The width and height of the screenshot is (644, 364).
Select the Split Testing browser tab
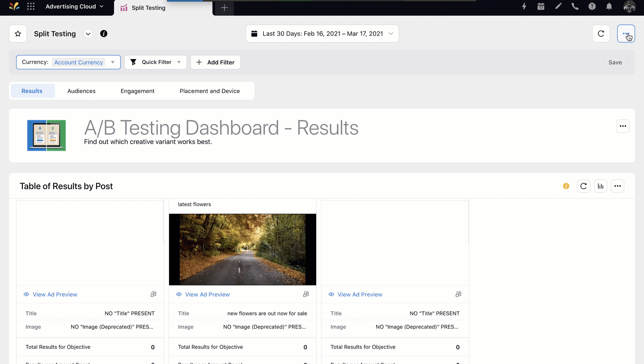(163, 8)
